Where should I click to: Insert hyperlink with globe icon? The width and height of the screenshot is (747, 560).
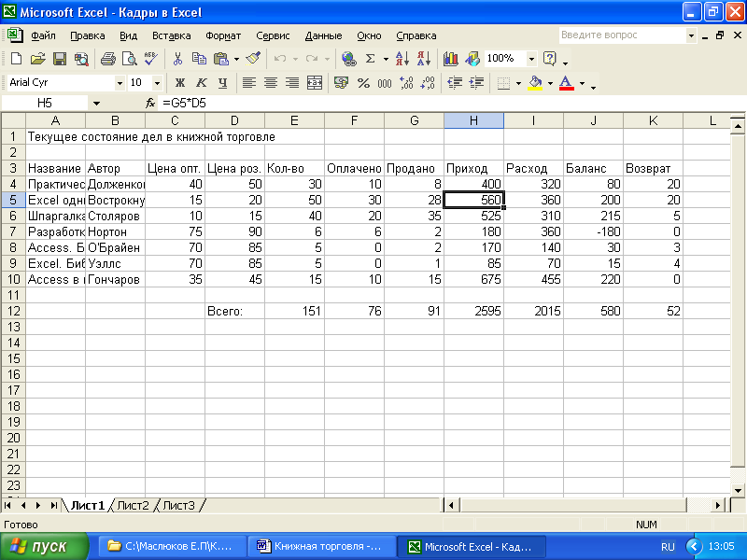(349, 59)
